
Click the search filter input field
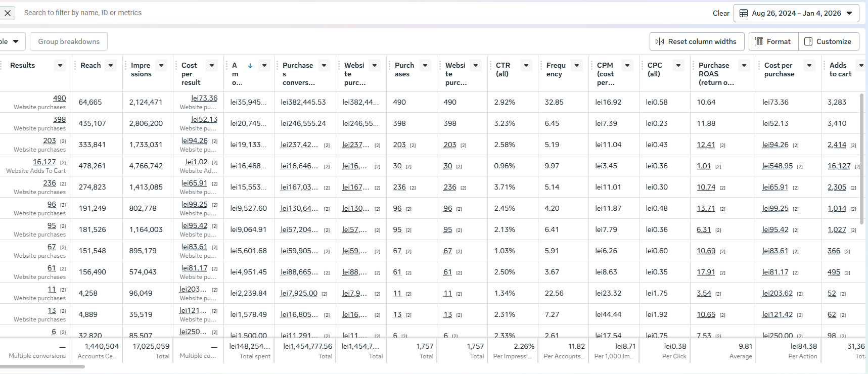pos(354,13)
